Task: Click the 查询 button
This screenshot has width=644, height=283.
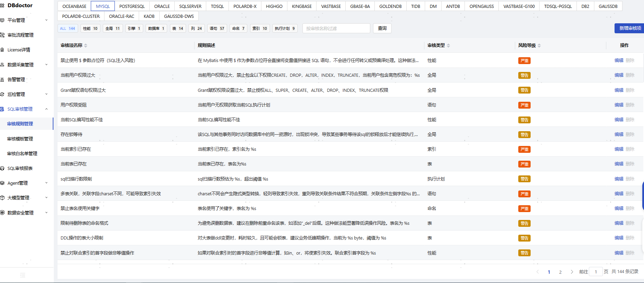Action: pyautogui.click(x=382, y=28)
